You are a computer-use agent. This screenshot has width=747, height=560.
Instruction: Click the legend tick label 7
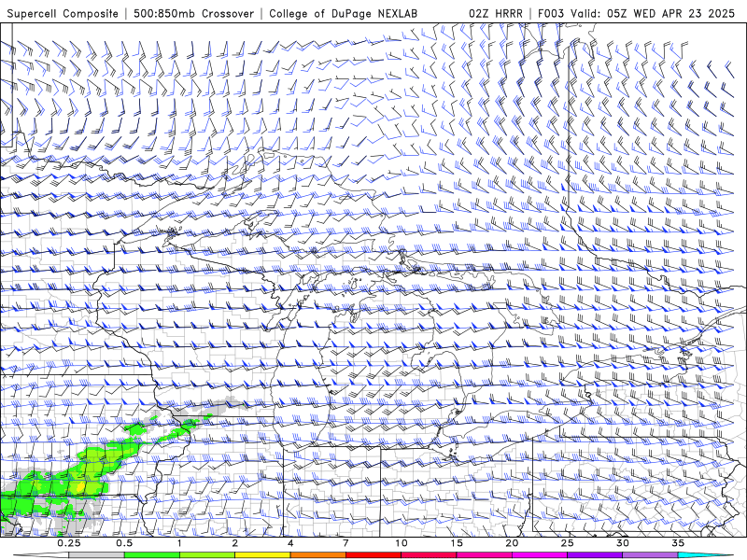pyautogui.click(x=345, y=543)
